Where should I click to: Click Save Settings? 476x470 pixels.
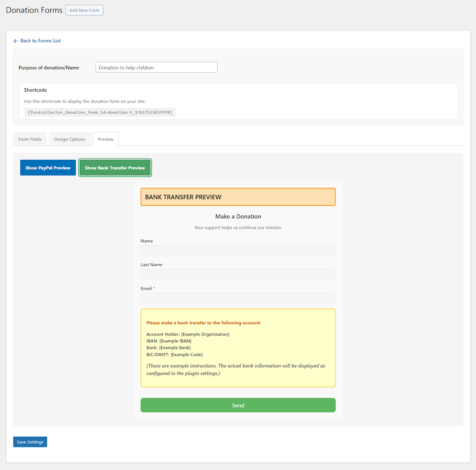(x=30, y=441)
